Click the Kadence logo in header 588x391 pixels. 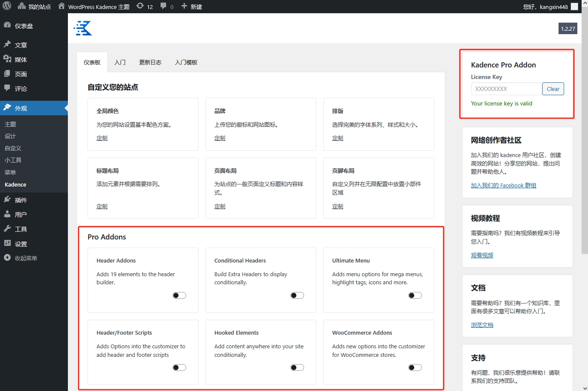coord(83,28)
